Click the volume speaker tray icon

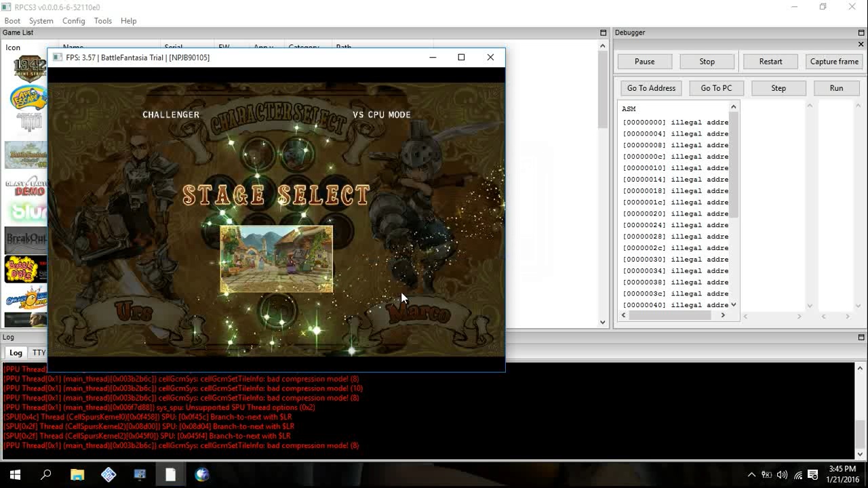[782, 474]
